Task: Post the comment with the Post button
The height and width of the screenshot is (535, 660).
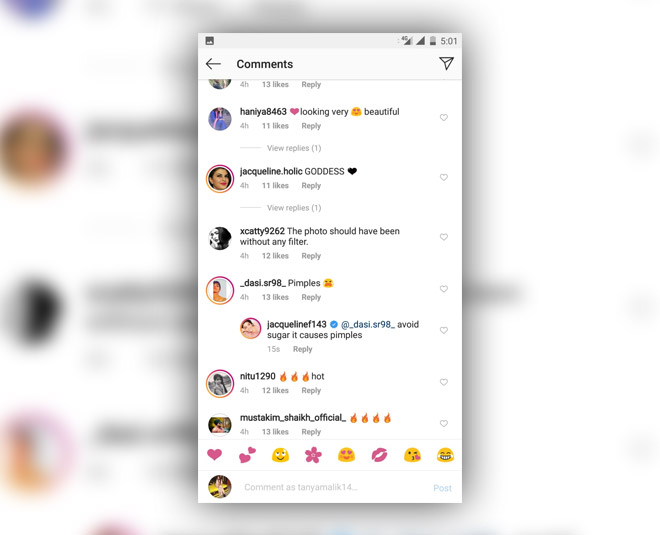Action: [x=442, y=488]
